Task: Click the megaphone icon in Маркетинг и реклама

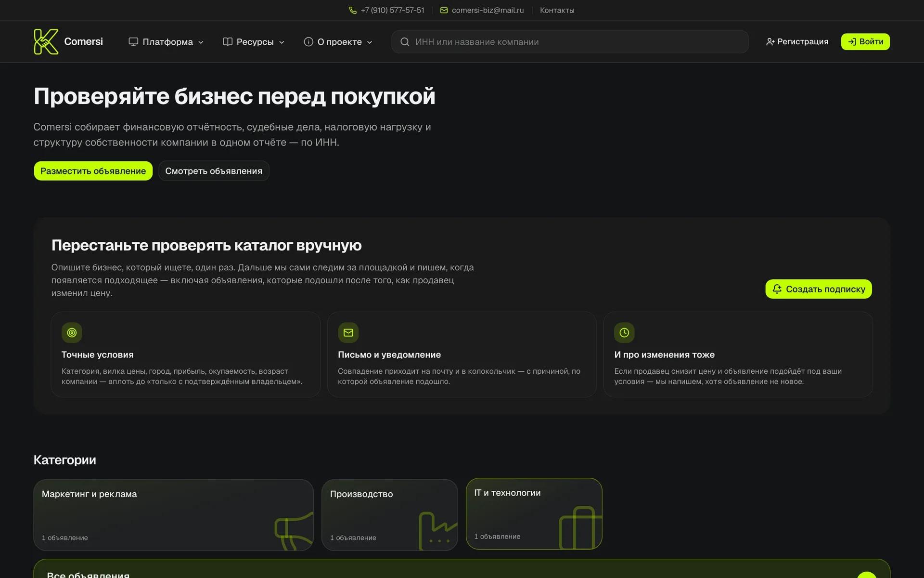Action: coord(294,531)
